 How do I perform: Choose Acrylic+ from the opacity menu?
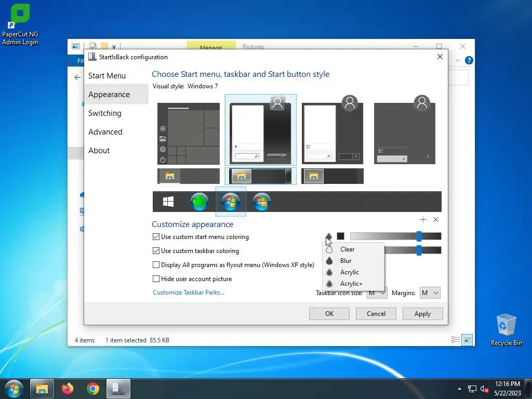[x=353, y=284]
